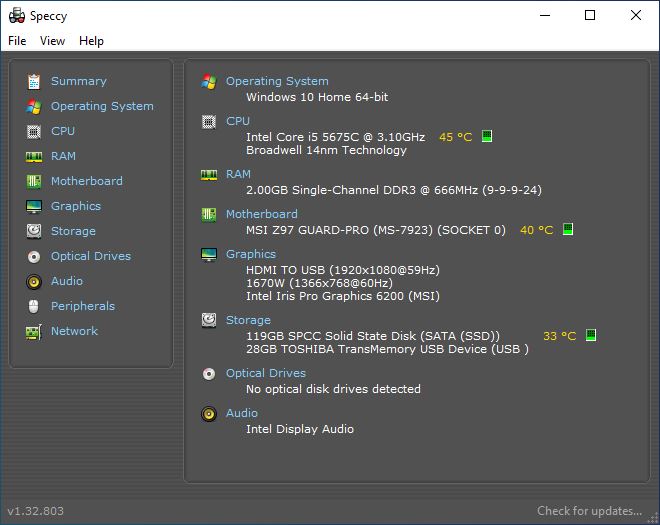Screen dimensions: 660x525
Task: Click the version v1.32.803 label
Action: click(x=35, y=511)
